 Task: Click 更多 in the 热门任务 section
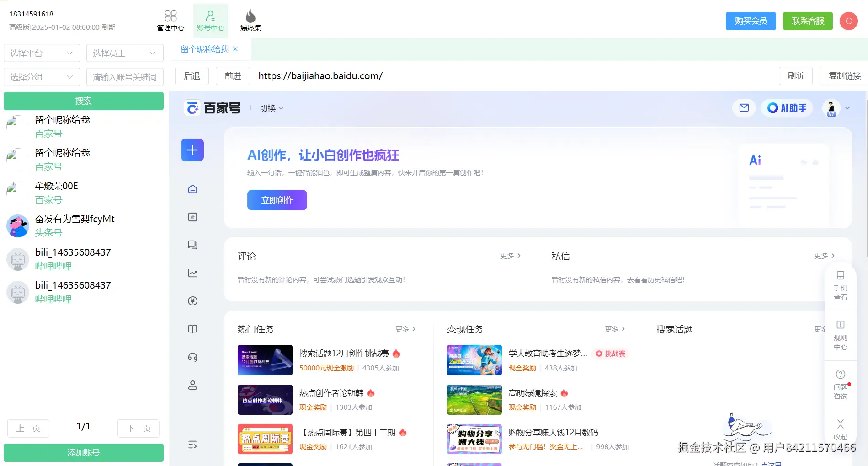[x=406, y=329]
